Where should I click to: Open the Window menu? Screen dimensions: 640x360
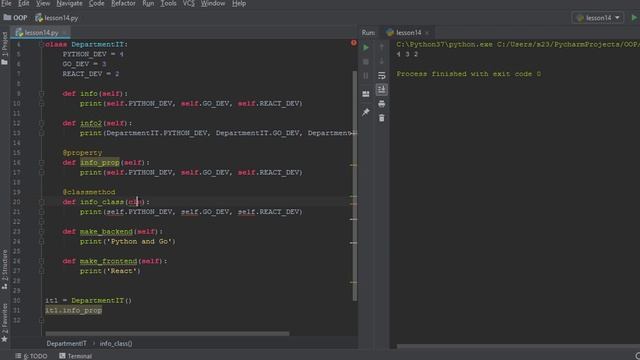[213, 3]
